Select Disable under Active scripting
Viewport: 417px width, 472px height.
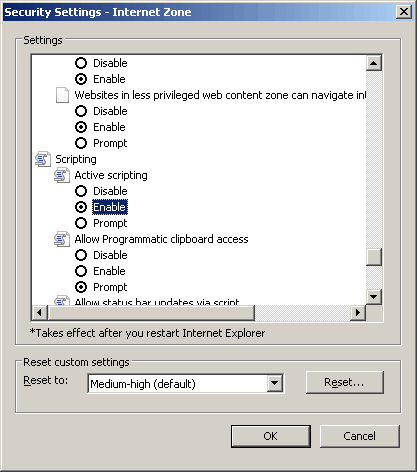pyautogui.click(x=81, y=191)
